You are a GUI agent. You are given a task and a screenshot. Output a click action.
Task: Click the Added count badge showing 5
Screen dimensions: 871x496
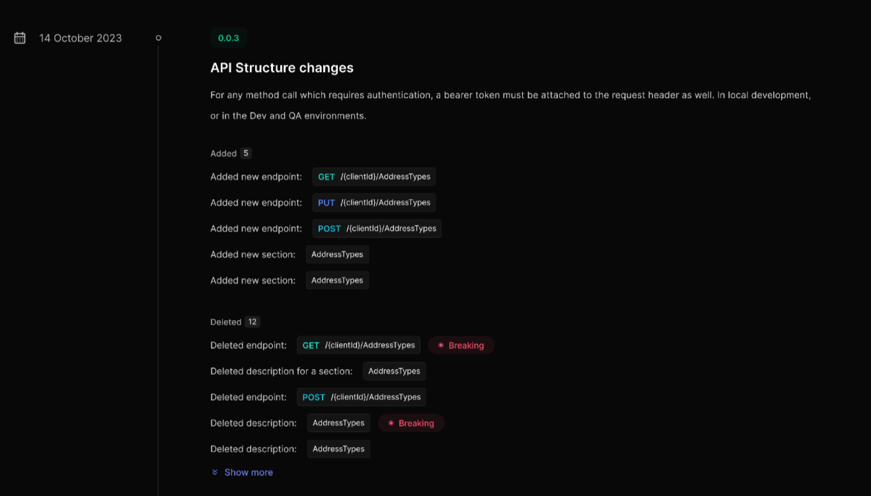click(246, 154)
